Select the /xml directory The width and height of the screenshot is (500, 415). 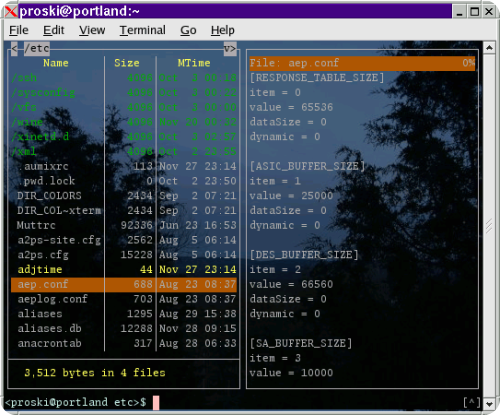(124, 151)
